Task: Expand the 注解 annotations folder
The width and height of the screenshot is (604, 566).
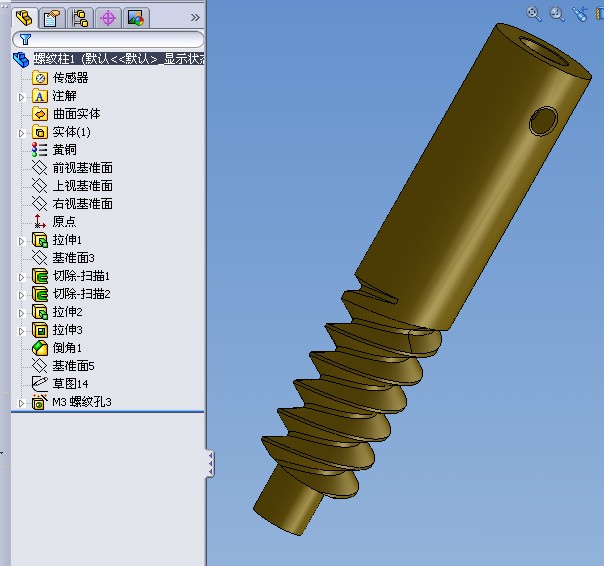Action: (x=22, y=97)
